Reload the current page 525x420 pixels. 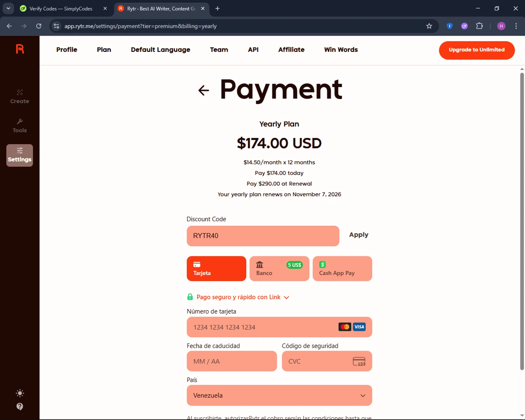pyautogui.click(x=39, y=26)
